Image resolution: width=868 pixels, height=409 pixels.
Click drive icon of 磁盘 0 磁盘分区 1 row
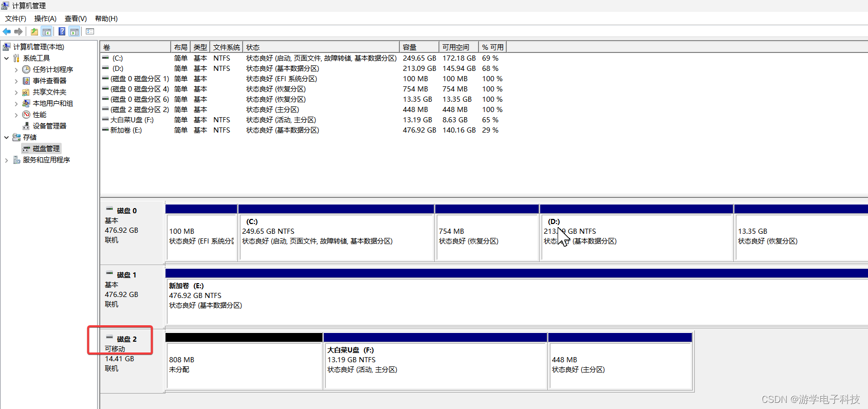[105, 79]
